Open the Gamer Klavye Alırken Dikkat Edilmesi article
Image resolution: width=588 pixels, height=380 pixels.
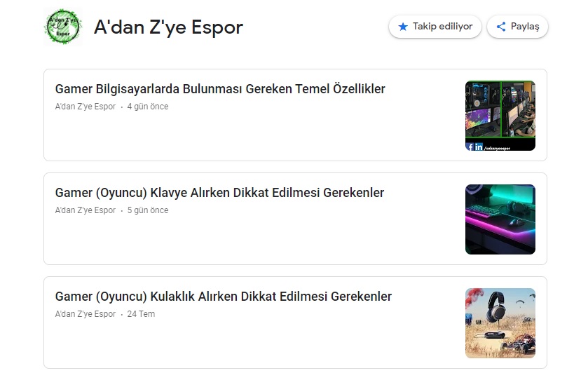[219, 193]
